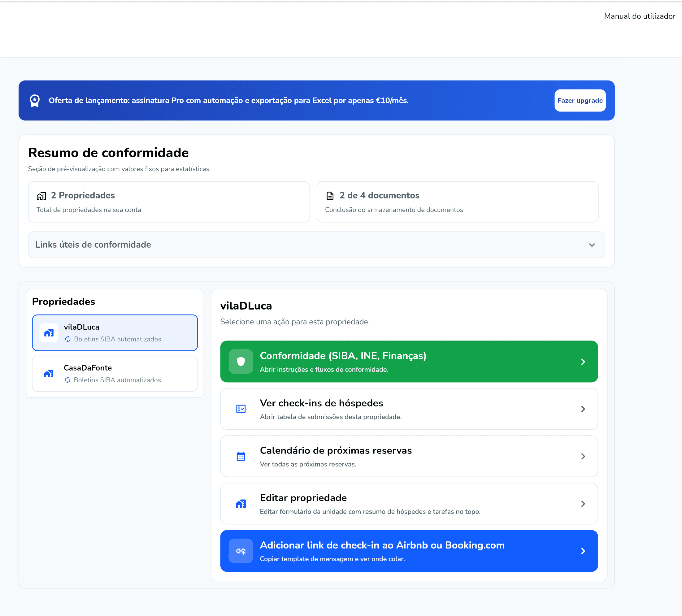This screenshot has height=616, width=682.
Task: Click the shield icon on Conformidade card
Action: click(x=241, y=362)
